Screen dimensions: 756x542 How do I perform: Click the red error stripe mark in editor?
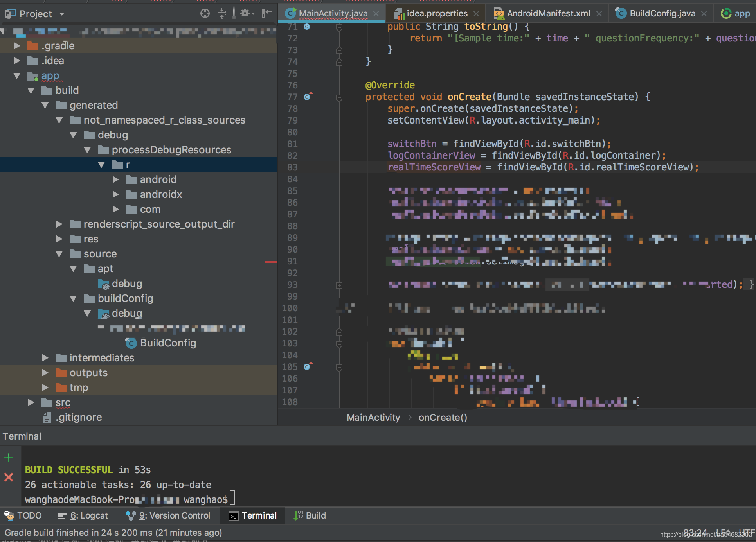pos(271,262)
